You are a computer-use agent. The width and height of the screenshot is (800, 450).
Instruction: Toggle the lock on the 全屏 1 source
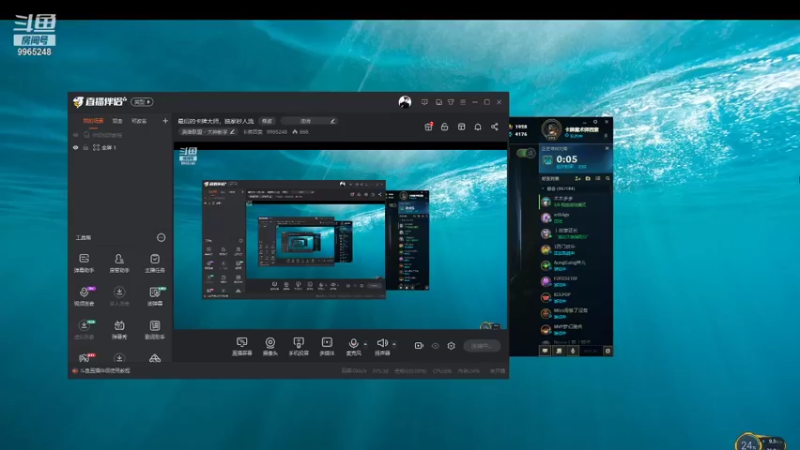point(86,147)
